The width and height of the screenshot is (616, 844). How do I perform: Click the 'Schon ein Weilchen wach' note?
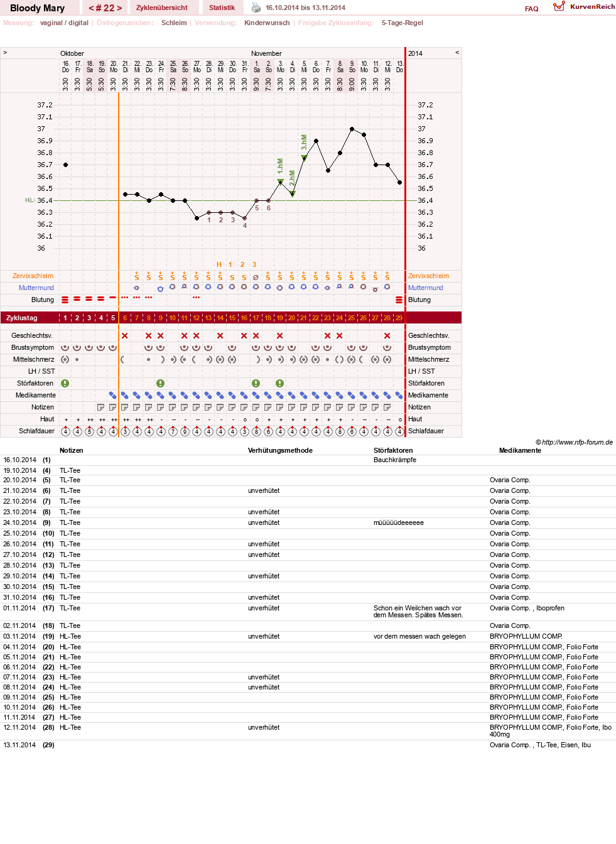[x=418, y=612]
